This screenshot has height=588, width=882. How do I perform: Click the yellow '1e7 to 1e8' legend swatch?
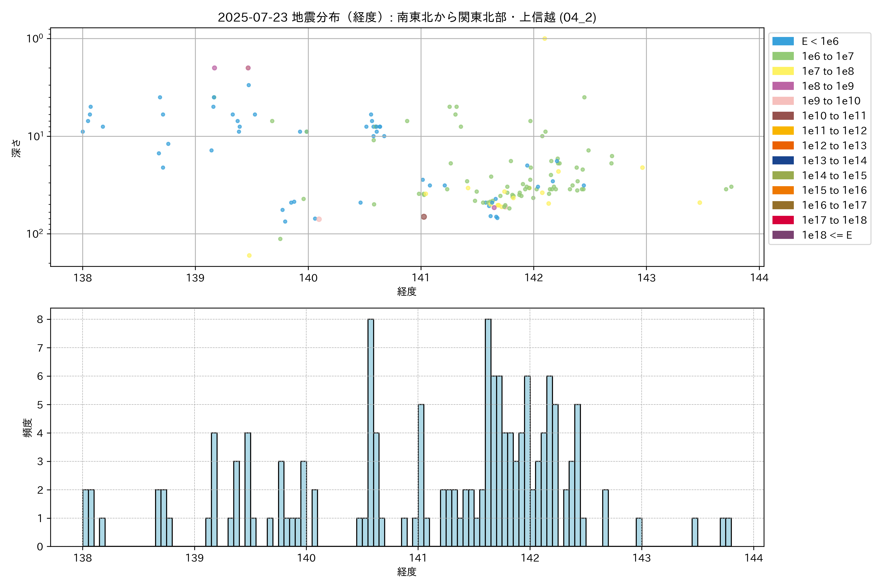click(x=783, y=71)
